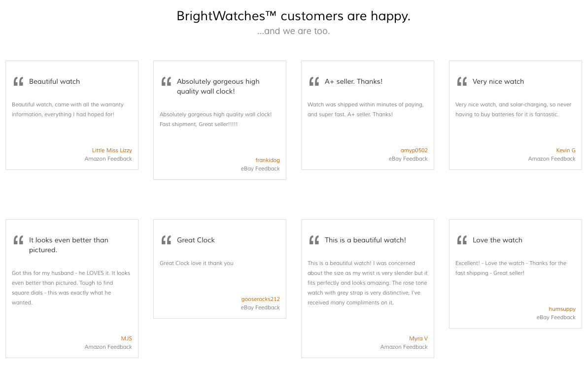Open the humsuppy reviewer link

point(562,309)
